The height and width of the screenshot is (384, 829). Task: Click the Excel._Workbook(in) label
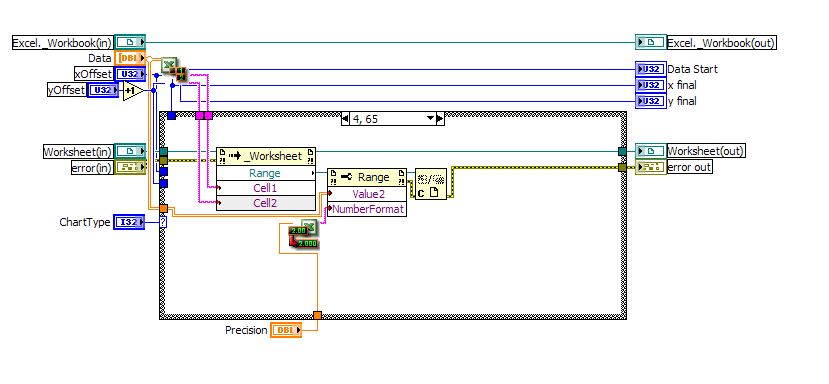[63, 43]
